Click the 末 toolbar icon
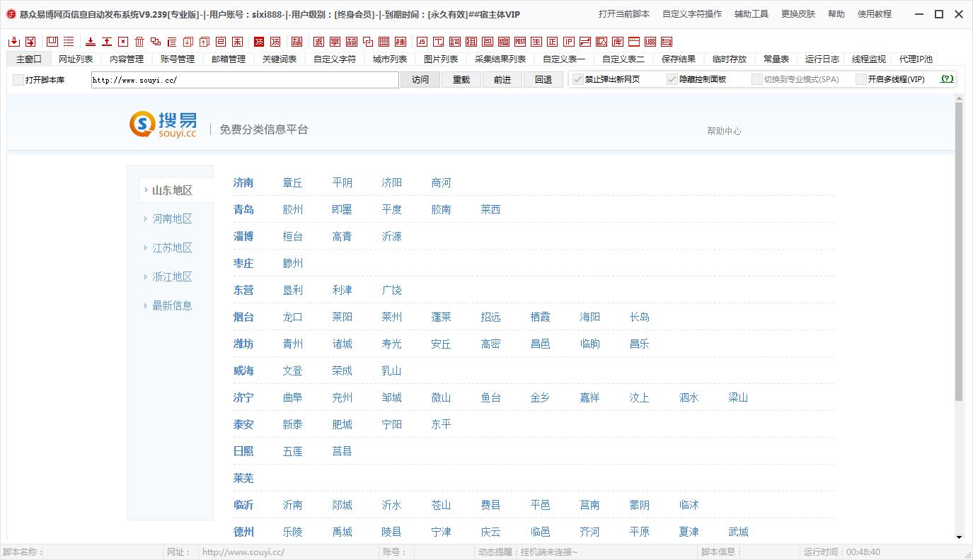The width and height of the screenshot is (973, 560). [237, 42]
